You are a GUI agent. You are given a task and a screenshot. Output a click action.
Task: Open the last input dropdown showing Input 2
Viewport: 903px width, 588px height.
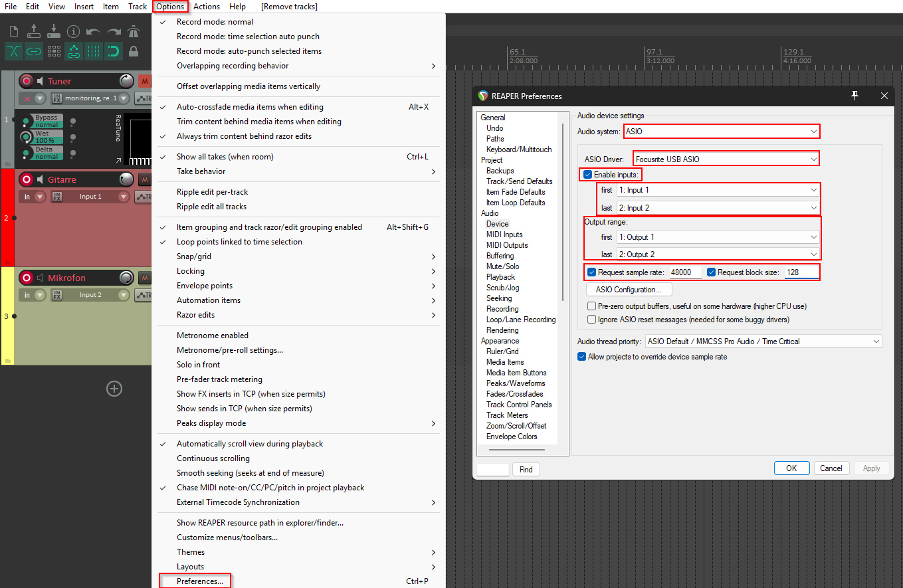click(718, 208)
